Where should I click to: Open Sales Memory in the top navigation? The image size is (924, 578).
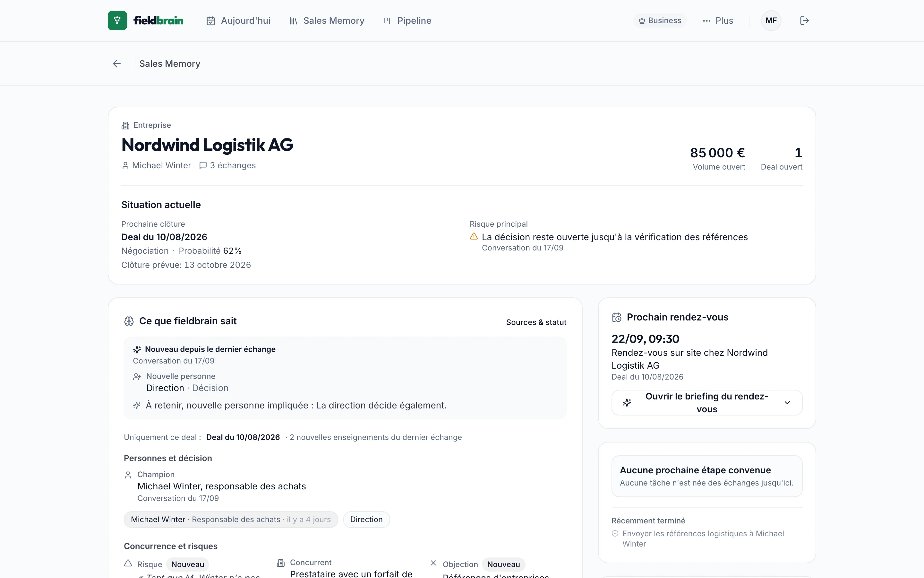[327, 21]
